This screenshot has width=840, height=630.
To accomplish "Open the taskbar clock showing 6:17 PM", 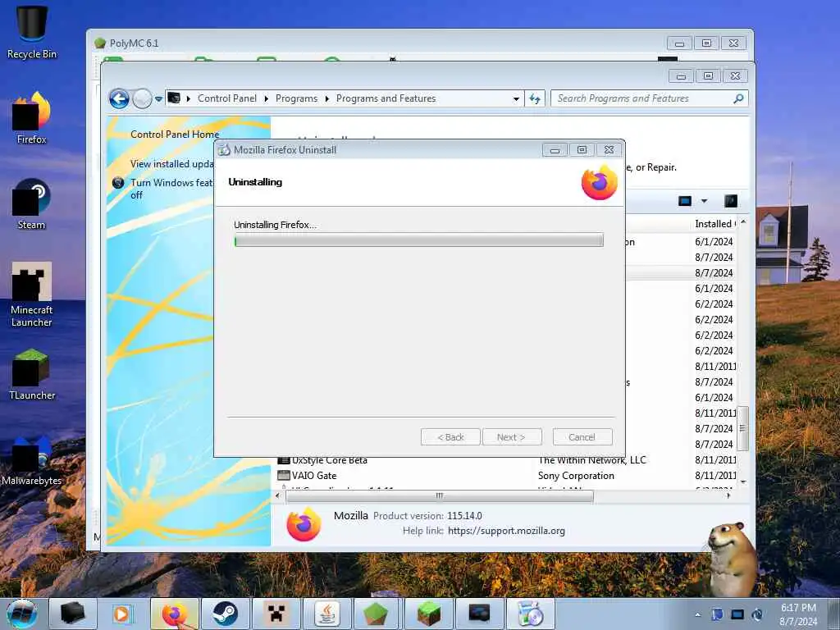I will (x=798, y=614).
